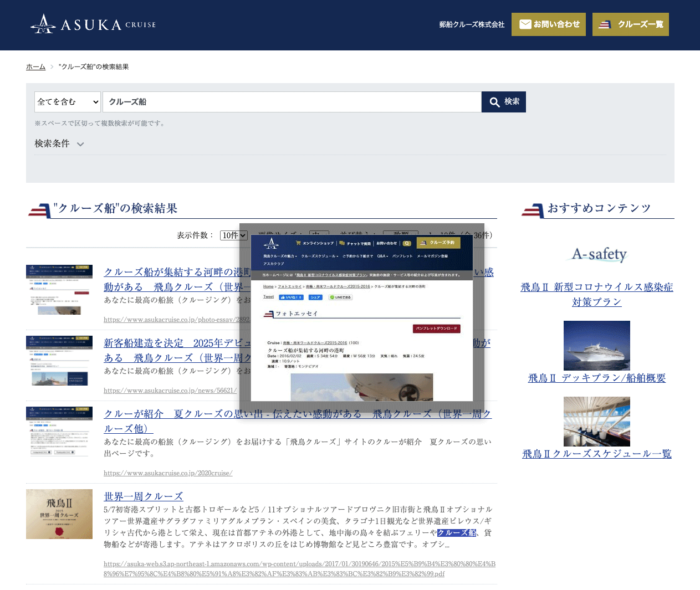Click the highlighted クルーズ船 keyword
700x590 pixels.
(457, 533)
